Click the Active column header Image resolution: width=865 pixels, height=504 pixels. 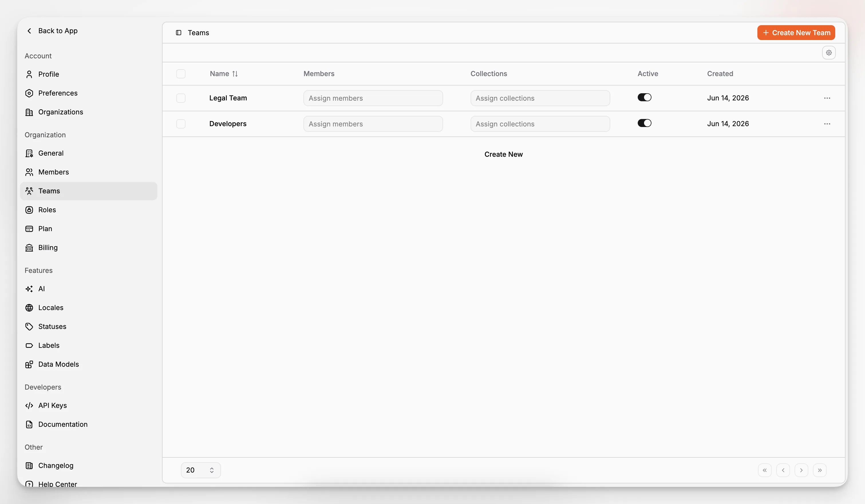648,74
